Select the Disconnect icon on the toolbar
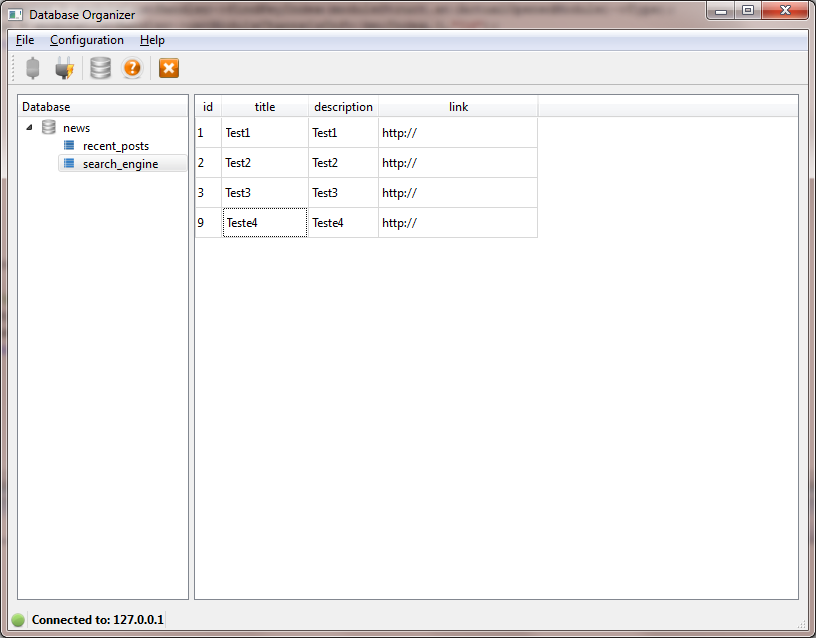Viewport: 816px width, 638px height. coord(32,67)
